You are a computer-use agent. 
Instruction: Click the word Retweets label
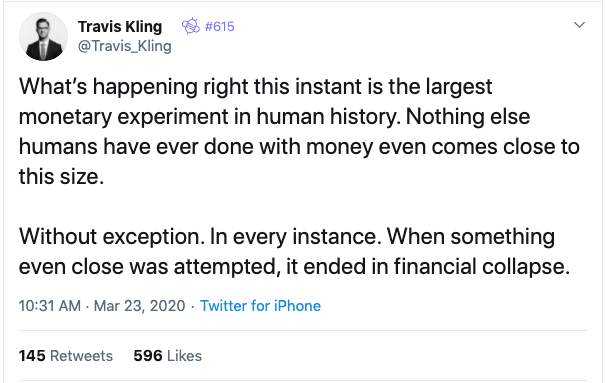(x=82, y=356)
